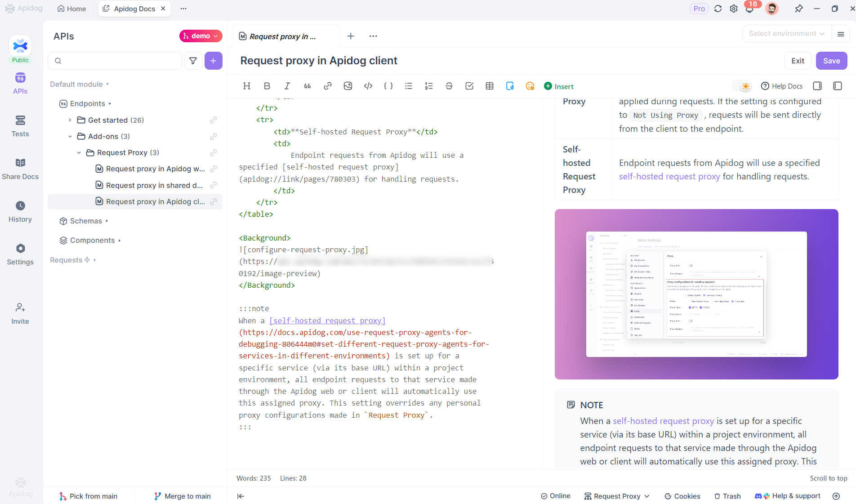Collapse the Request Proxy (3) folder
Image resolution: width=856 pixels, height=504 pixels.
click(x=79, y=152)
